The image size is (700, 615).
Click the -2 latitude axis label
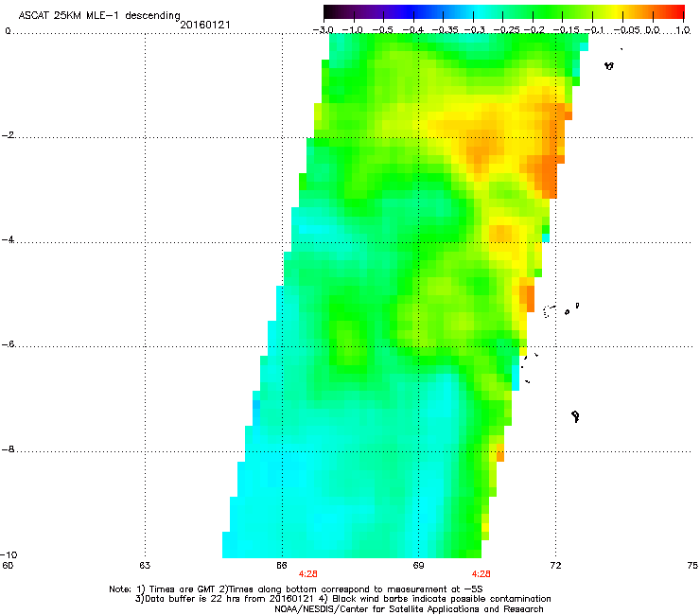tap(8, 135)
